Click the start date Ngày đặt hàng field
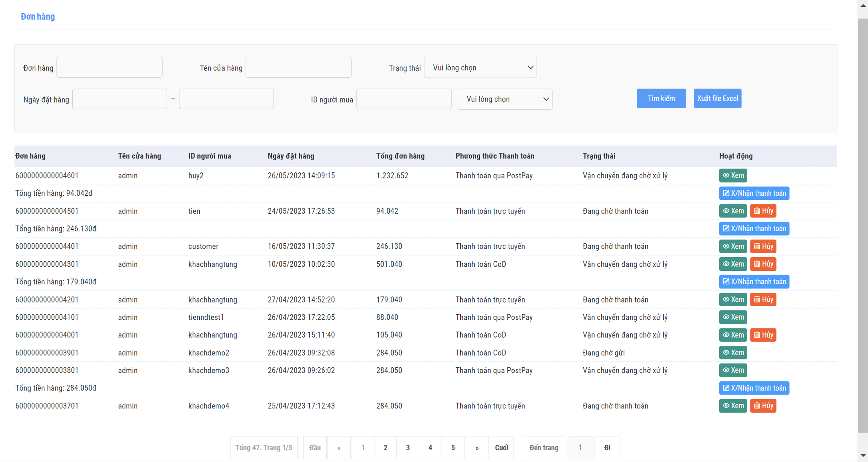This screenshot has height=462, width=868. 119,99
